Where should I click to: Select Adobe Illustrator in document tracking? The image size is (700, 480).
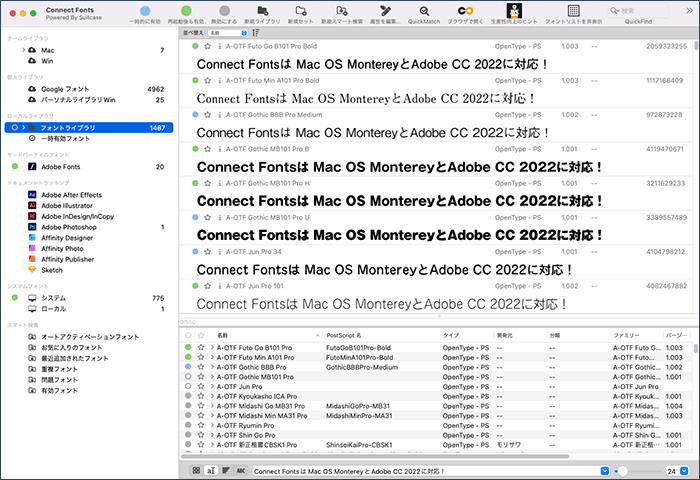tap(67, 205)
